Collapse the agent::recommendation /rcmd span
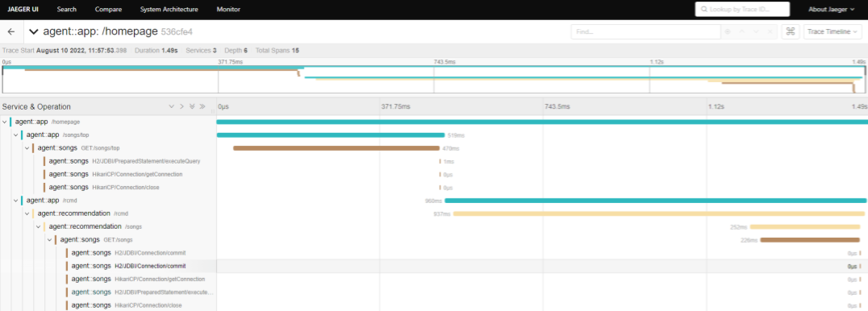The width and height of the screenshot is (868, 311). 27,213
